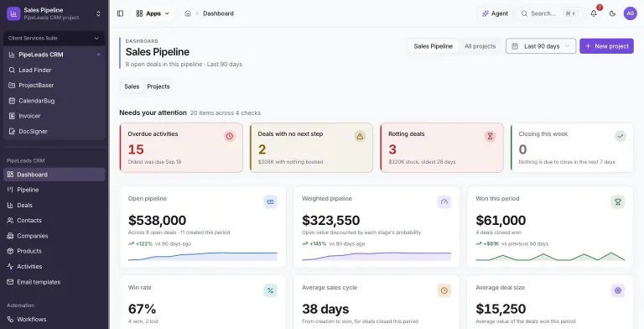
Task: Click the Sales Pipeline page heading
Action: coord(158,52)
